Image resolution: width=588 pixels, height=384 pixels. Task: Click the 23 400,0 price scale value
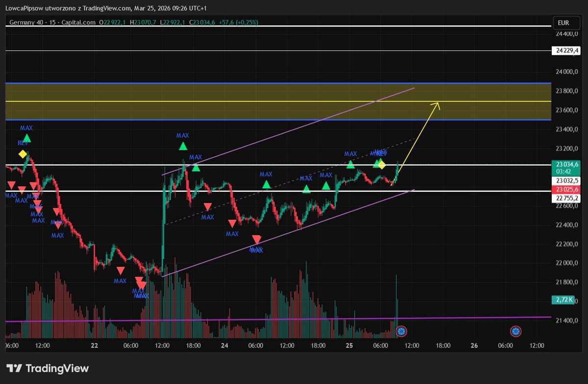567,129
